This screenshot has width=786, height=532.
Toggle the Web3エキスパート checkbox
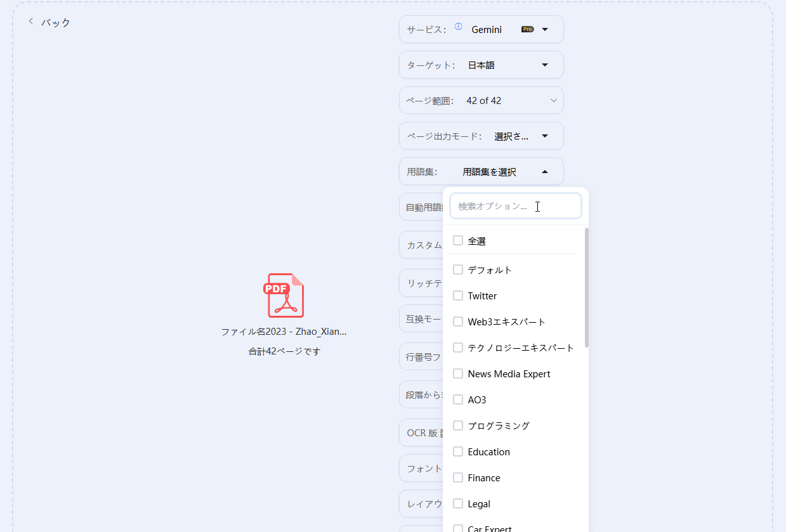pos(458,322)
